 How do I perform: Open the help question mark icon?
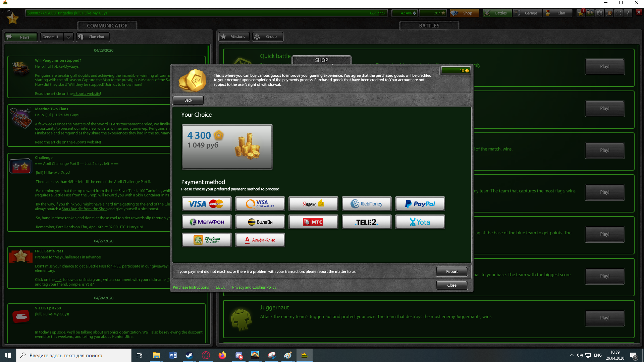pos(628,13)
